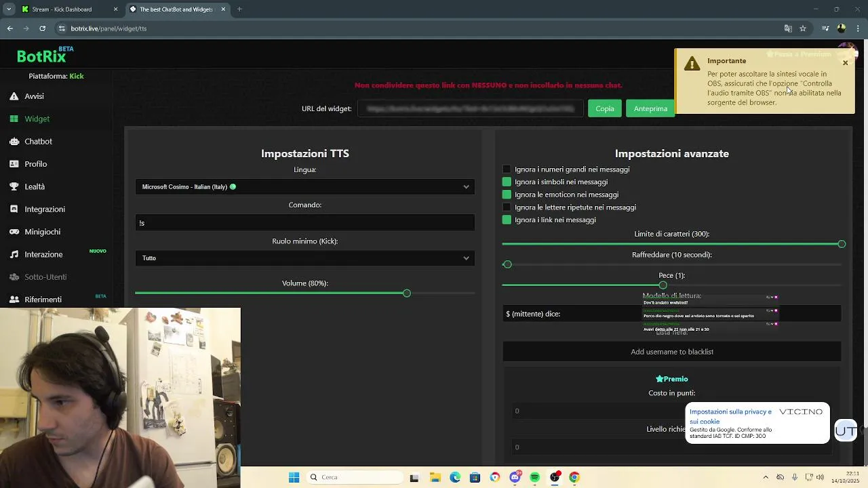868x488 pixels.
Task: Open Impostazioni sulla privacy e sui cookie
Action: [730, 416]
